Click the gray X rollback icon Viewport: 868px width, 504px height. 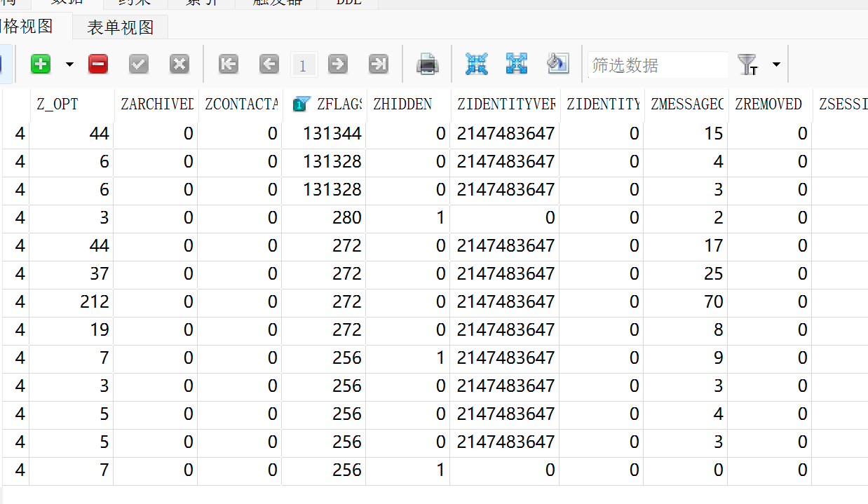tap(179, 64)
